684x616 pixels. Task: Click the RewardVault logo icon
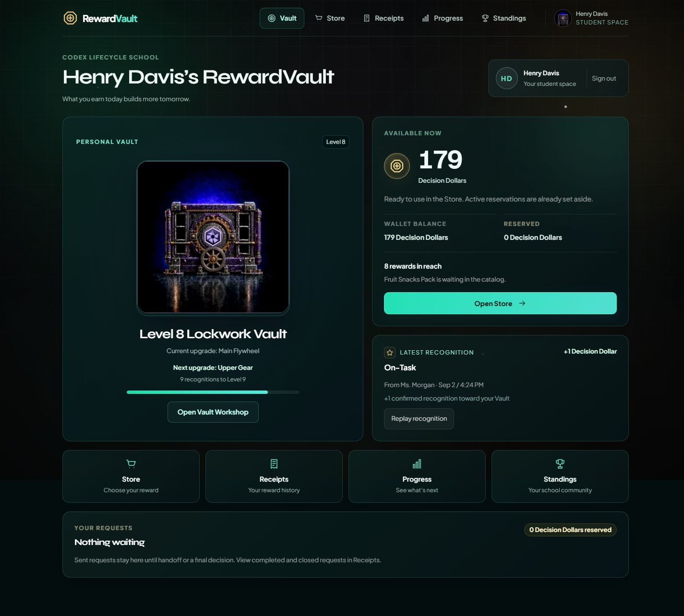click(71, 18)
